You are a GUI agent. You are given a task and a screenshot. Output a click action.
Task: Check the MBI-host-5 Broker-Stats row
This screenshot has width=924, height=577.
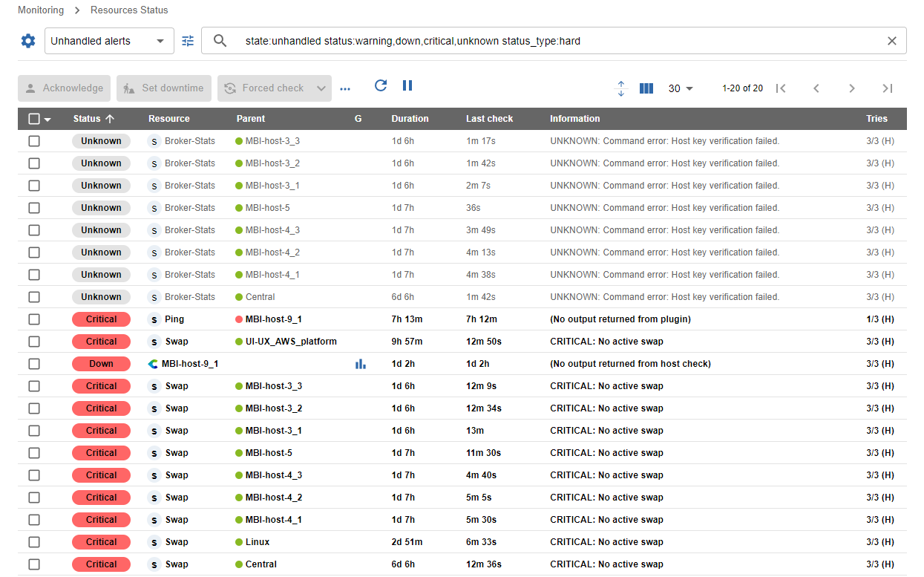pos(34,208)
